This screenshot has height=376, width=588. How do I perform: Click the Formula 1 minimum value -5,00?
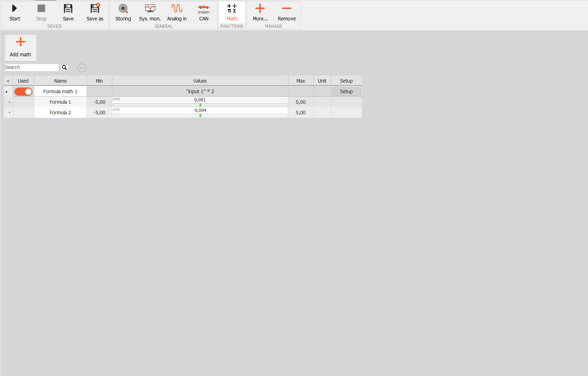pos(99,102)
